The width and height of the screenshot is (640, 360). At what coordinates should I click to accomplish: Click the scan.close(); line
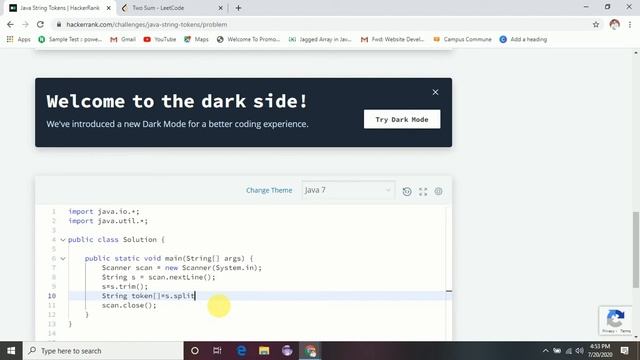coord(129,305)
